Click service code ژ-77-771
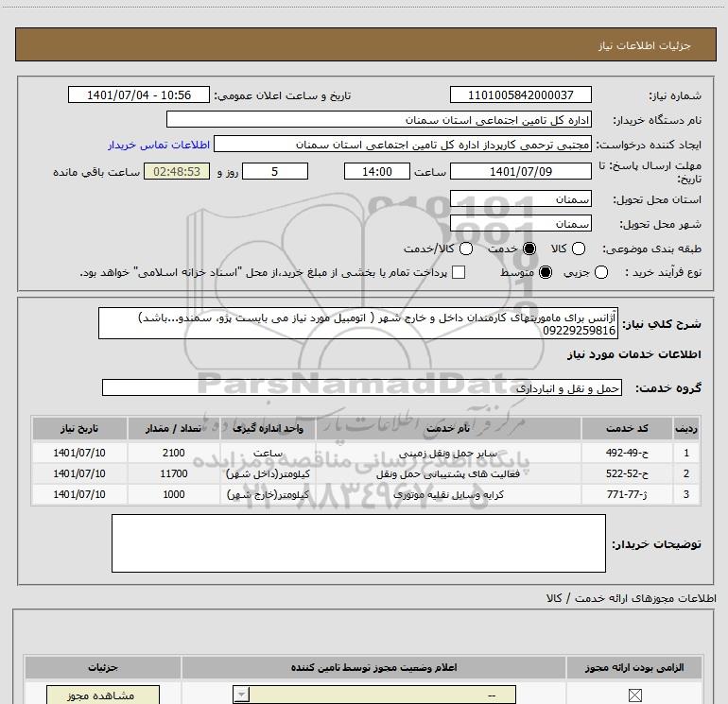This screenshot has width=728, height=704. (x=627, y=494)
